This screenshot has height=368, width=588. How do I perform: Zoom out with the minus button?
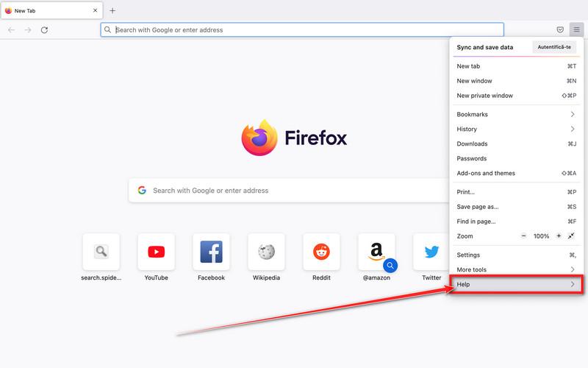(523, 236)
